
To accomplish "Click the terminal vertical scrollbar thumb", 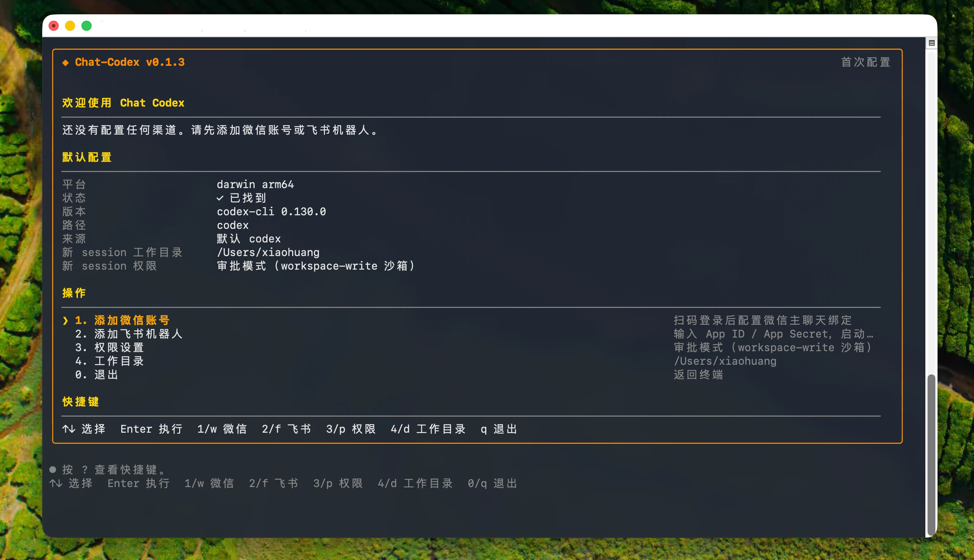I will (931, 455).
